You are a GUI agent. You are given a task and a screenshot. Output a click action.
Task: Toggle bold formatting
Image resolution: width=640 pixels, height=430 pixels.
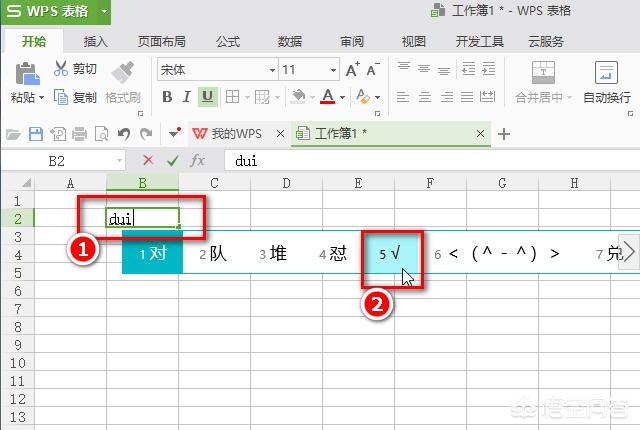tap(167, 97)
